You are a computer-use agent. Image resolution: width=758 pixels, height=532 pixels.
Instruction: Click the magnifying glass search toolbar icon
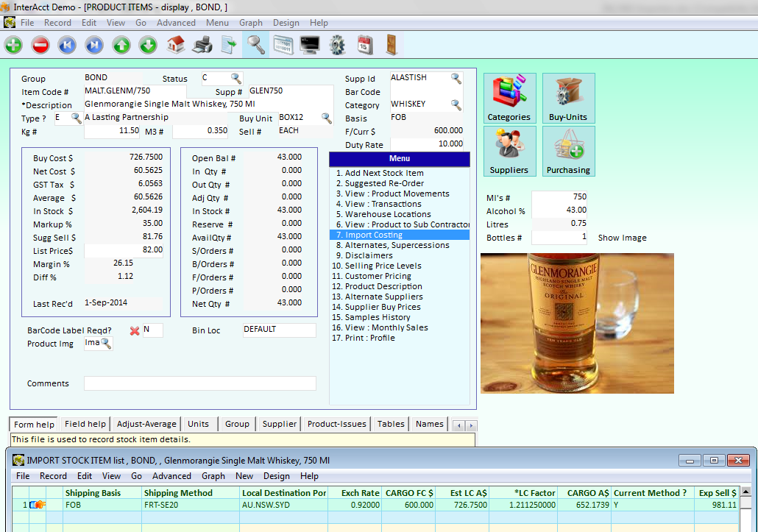(x=255, y=45)
